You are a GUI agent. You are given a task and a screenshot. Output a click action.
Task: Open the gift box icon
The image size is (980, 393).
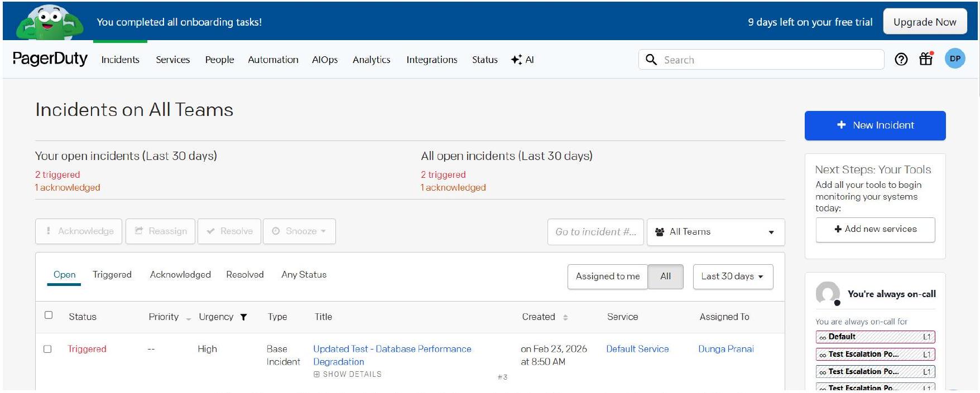(926, 59)
